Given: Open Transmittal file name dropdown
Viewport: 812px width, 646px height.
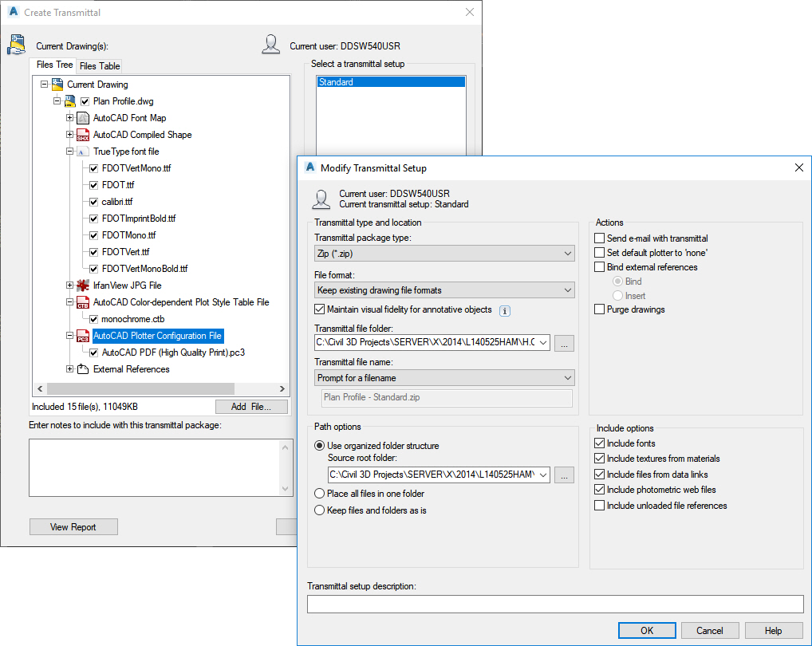Looking at the screenshot, I should point(444,378).
